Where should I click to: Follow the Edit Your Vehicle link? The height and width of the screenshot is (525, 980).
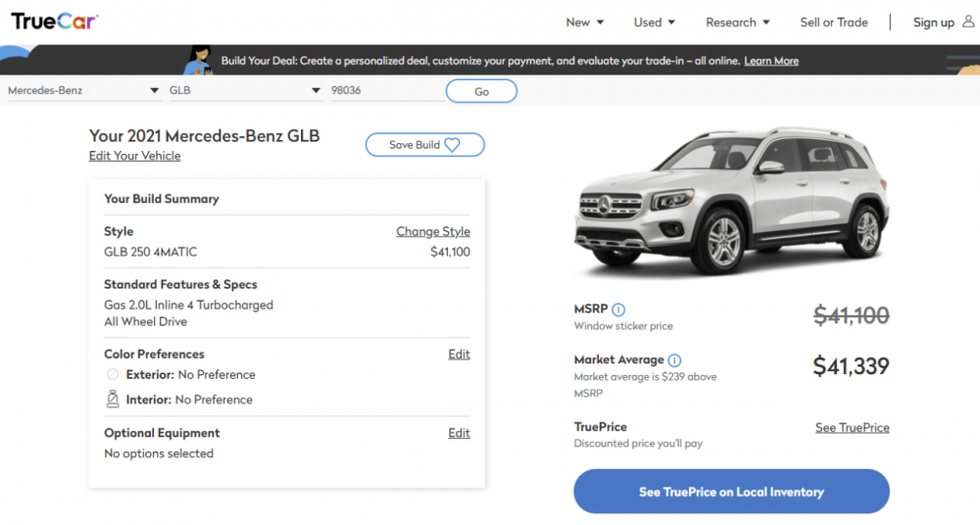click(x=134, y=156)
